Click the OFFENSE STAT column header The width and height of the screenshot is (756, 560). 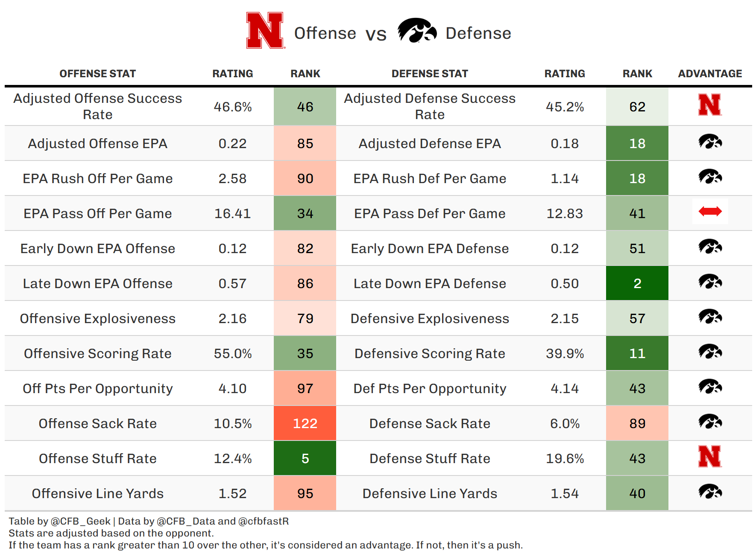tap(97, 74)
